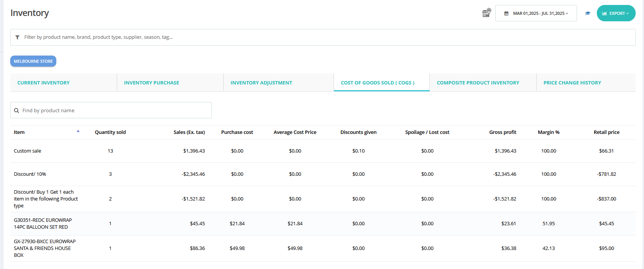Viewport: 644px width, 269px height.
Task: Click the 51.95 margin percentage value
Action: point(549,224)
